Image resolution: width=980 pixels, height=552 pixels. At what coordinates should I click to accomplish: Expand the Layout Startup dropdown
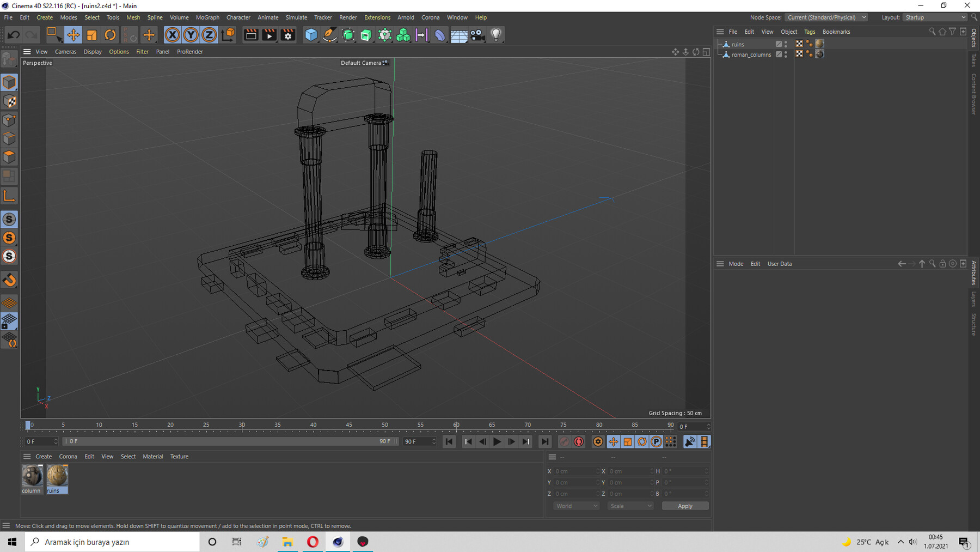pyautogui.click(x=935, y=17)
